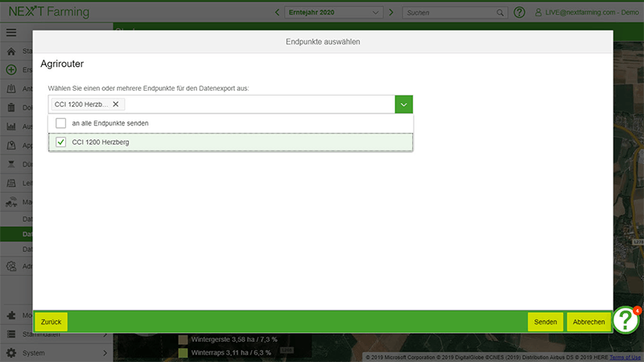Click the printer-like icon in sidebar
The width and height of the screenshot is (644, 362).
11,183
